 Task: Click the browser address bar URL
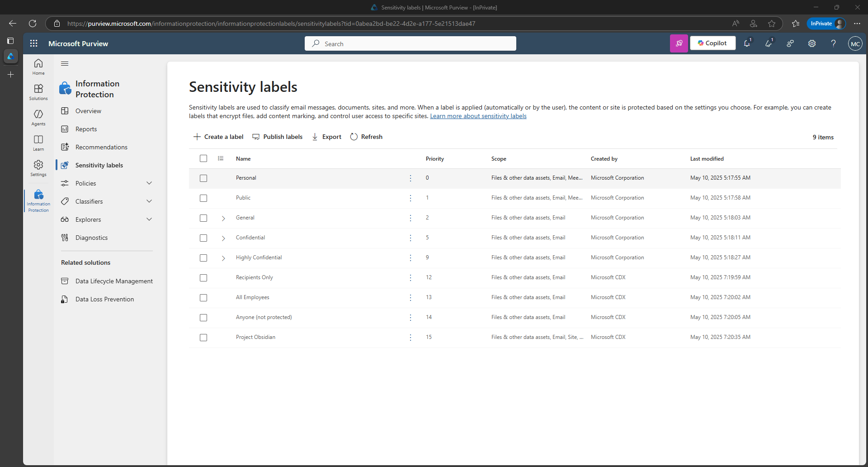point(271,24)
